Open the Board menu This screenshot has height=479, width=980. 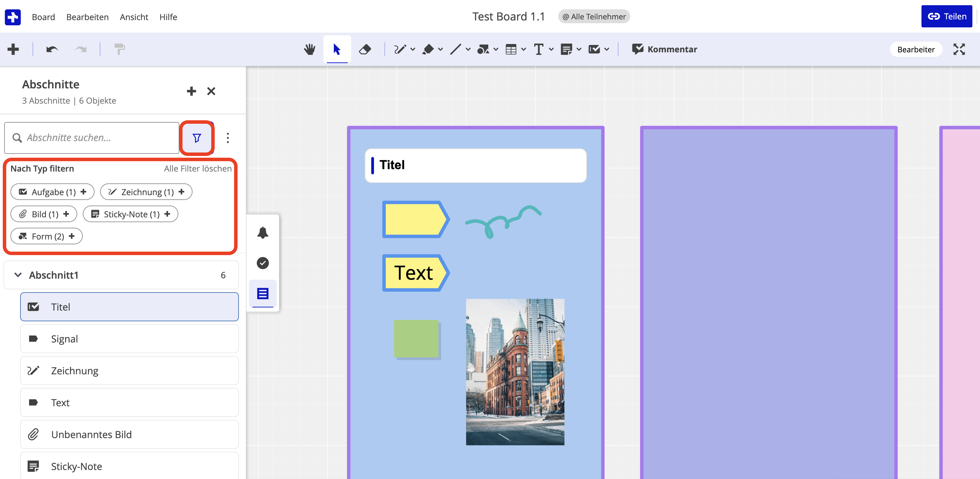click(x=43, y=17)
